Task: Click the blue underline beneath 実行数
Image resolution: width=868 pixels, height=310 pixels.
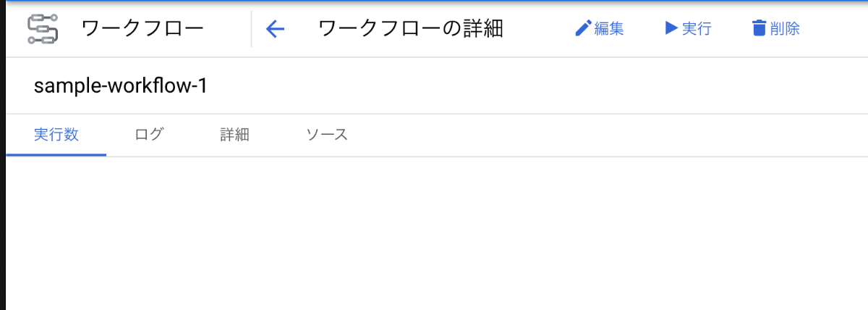Action: click(x=56, y=154)
